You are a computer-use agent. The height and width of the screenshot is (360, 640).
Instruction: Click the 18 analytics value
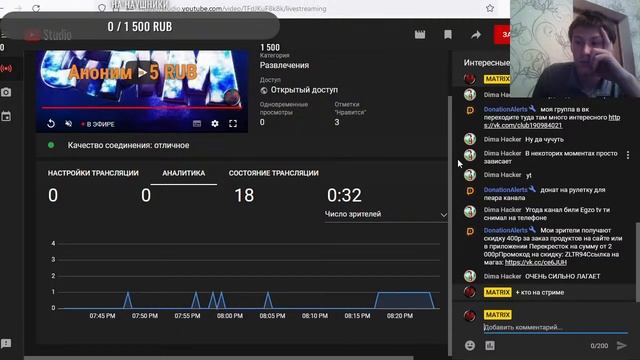point(244,195)
